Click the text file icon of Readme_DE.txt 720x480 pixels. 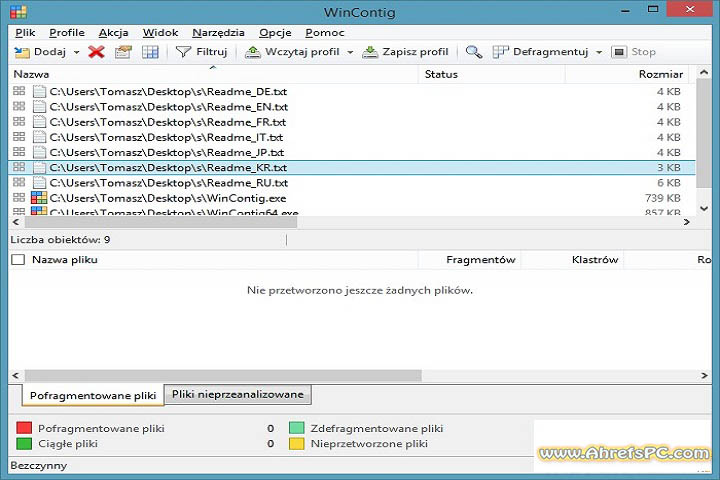coord(39,91)
